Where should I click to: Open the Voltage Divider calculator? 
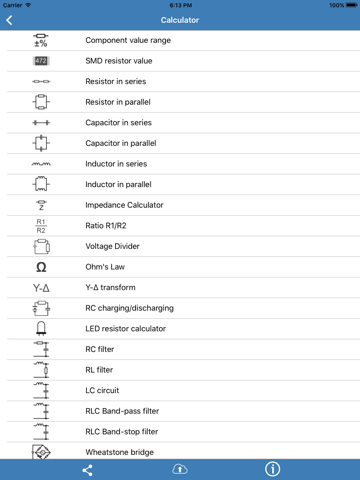point(183,246)
